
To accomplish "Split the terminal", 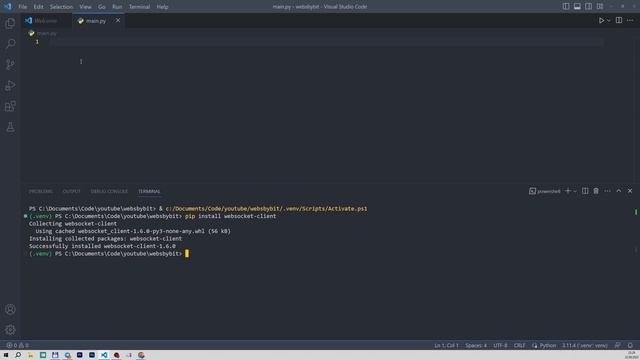I will click(x=585, y=191).
